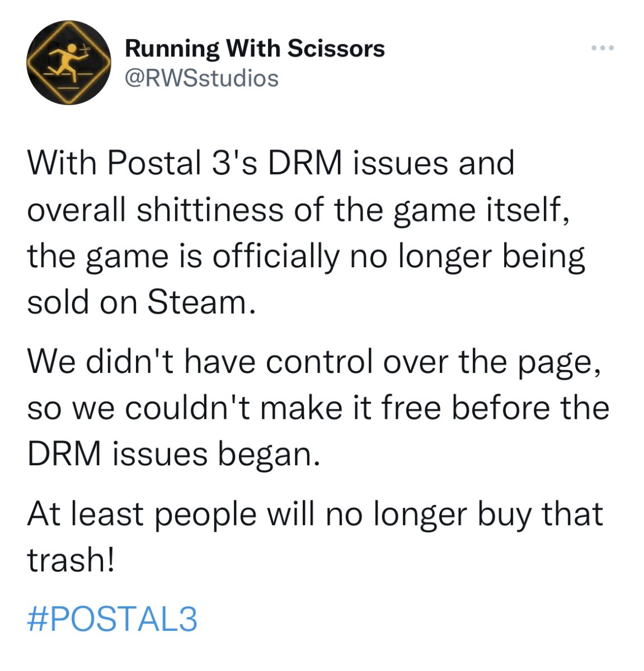
Task: Open the Running With Scissors display name
Action: pos(255,48)
